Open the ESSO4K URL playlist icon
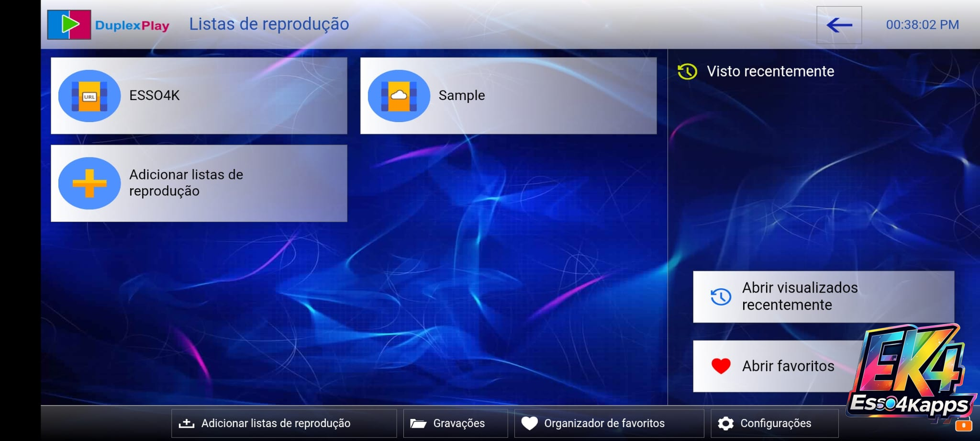The height and width of the screenshot is (441, 980). coord(89,96)
